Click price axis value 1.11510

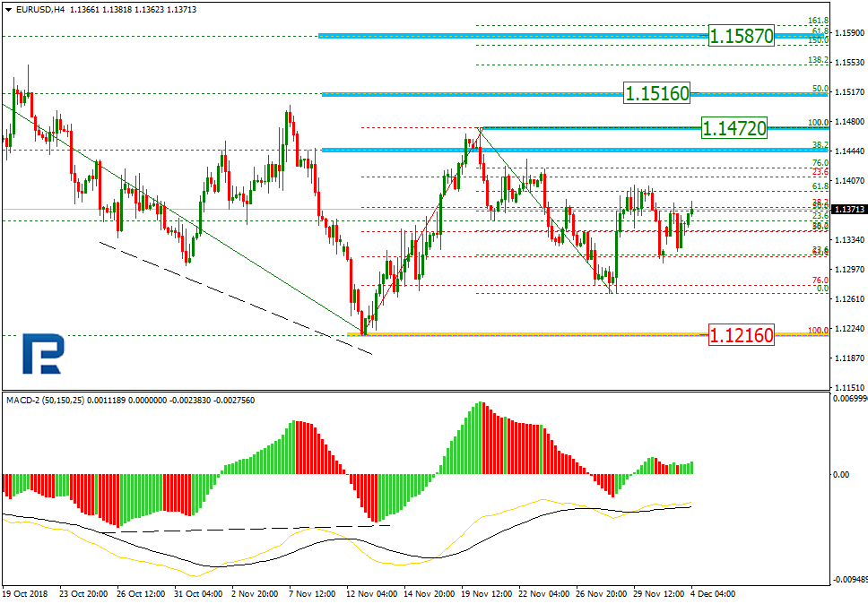pyautogui.click(x=850, y=388)
